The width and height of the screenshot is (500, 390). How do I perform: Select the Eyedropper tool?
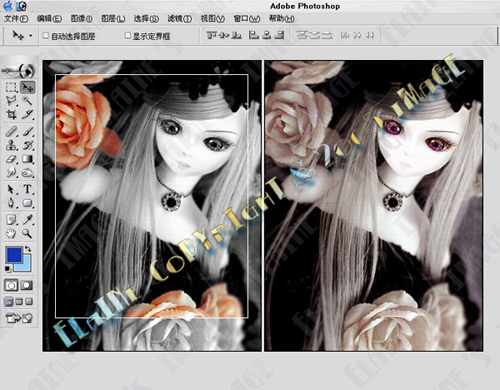27,220
